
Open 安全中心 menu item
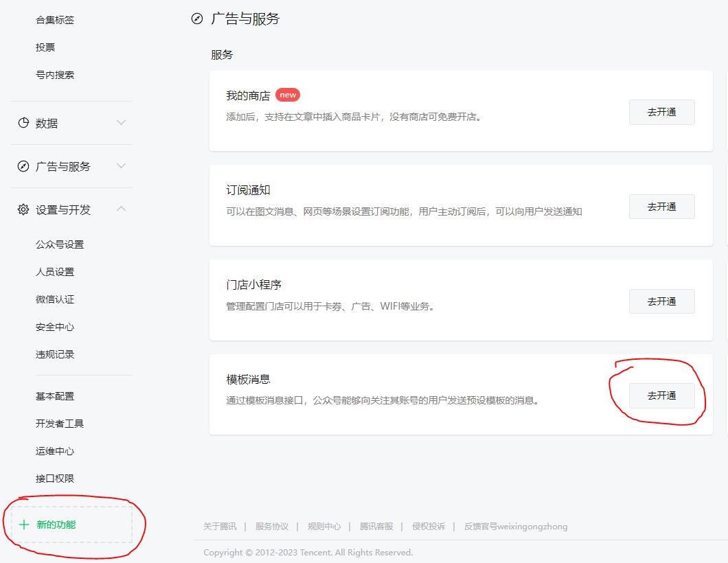(55, 327)
